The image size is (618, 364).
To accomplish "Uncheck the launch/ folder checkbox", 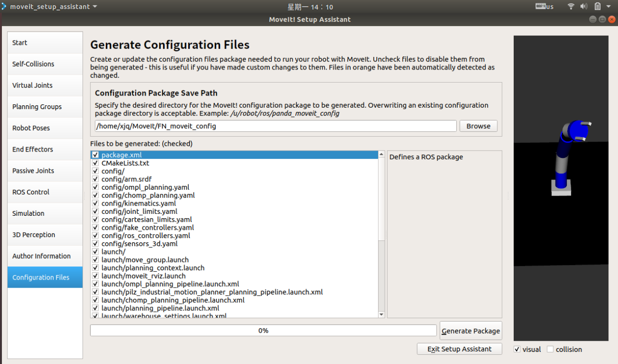I will point(96,252).
